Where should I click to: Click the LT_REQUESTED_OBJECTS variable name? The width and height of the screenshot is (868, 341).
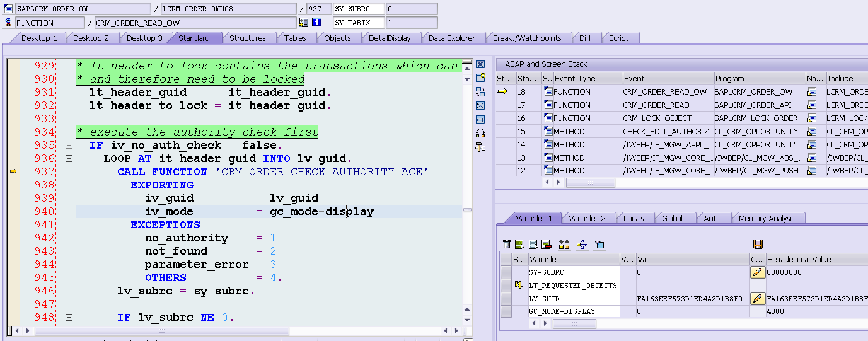pyautogui.click(x=574, y=286)
